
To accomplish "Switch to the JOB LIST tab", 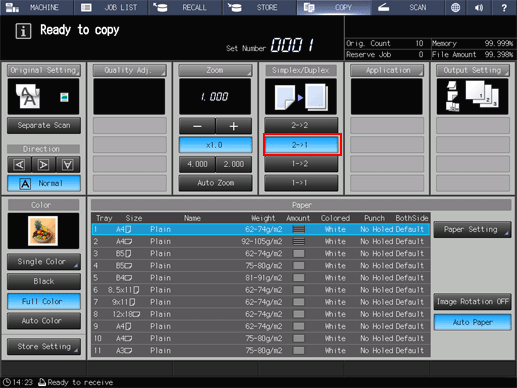I will [x=111, y=7].
